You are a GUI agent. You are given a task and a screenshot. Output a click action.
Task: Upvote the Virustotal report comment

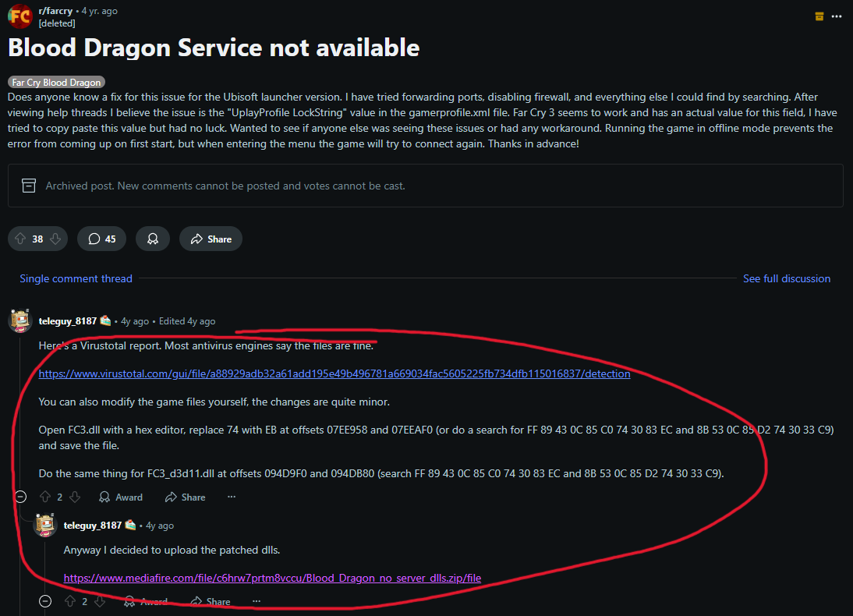click(45, 497)
